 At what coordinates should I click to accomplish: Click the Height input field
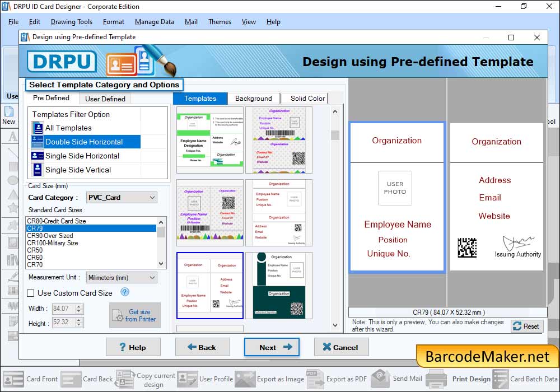[x=64, y=323]
